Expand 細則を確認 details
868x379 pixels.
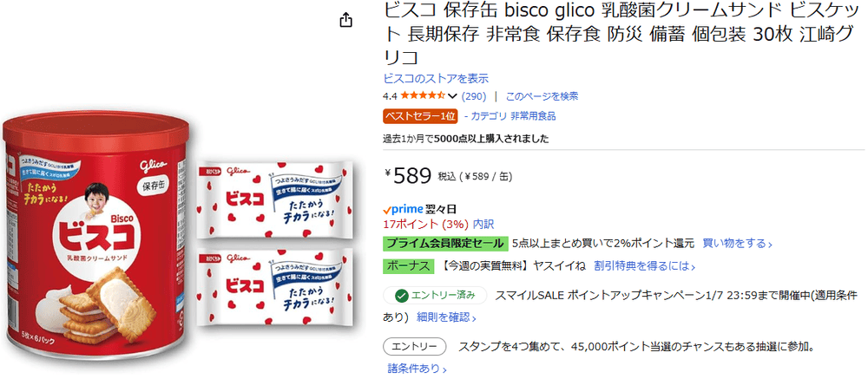447,317
